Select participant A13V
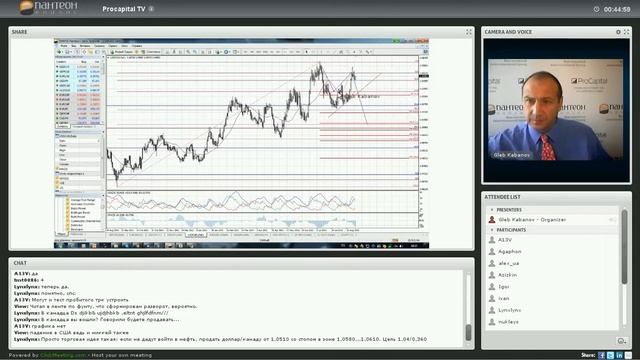This screenshot has width=640, height=360. pyautogui.click(x=553, y=240)
